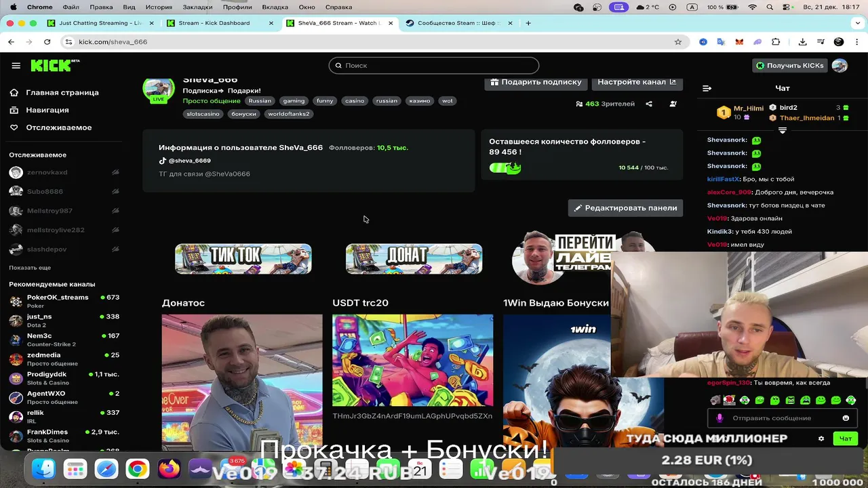The width and height of the screenshot is (868, 488).
Task: Open the user avatar menu on Kick header
Action: (840, 66)
